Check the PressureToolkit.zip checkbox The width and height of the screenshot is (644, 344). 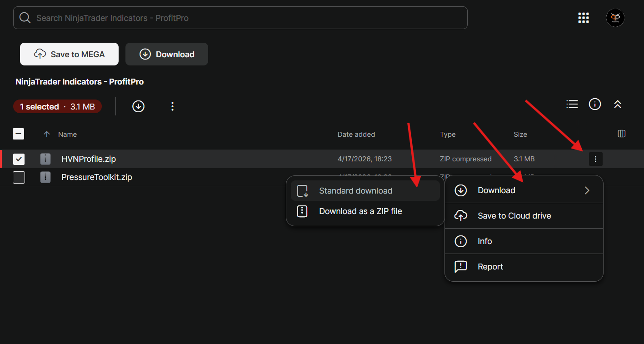click(x=19, y=177)
